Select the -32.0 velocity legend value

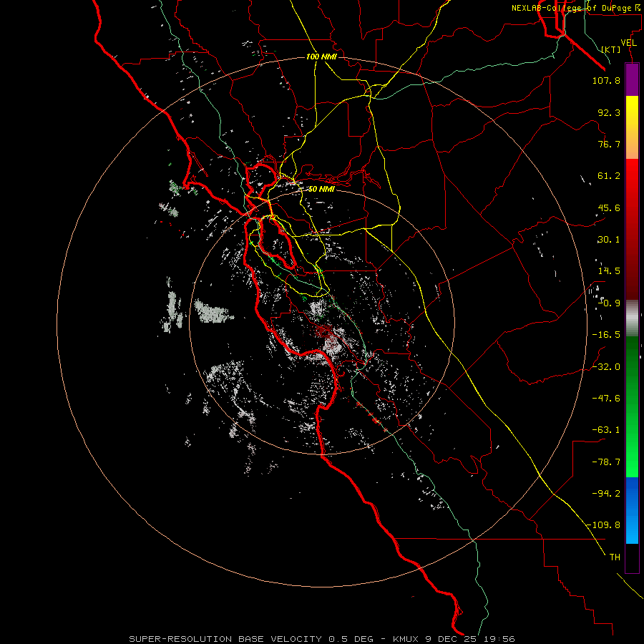pos(606,367)
